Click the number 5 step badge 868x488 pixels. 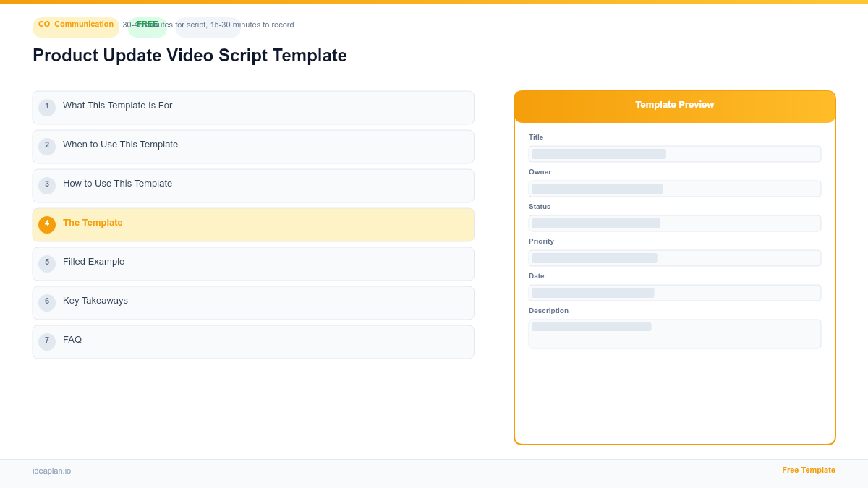point(47,263)
